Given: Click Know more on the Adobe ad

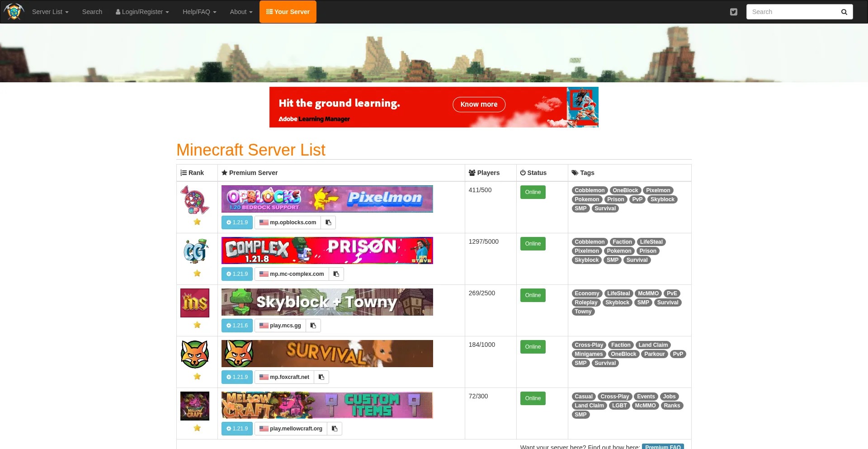Looking at the screenshot, I should point(479,104).
